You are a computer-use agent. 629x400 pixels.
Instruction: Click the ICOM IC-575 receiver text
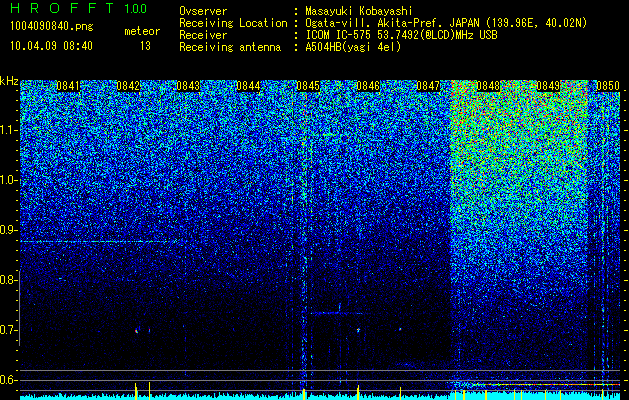coord(401,35)
